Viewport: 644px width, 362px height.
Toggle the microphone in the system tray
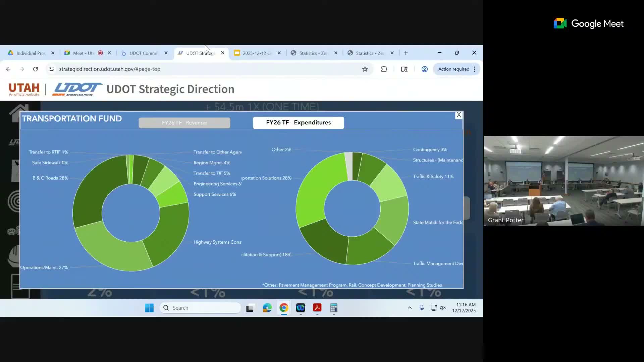(x=422, y=308)
